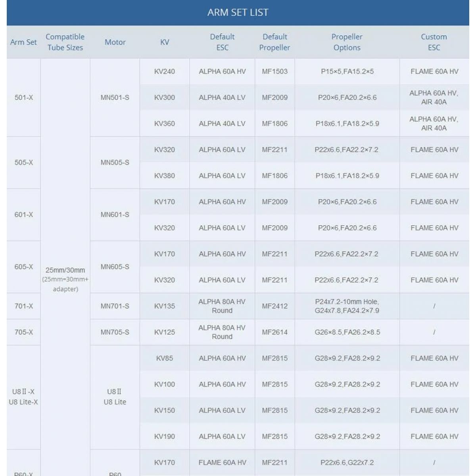
Task: Click the ARM SET LIST title banner
Action: coord(238,13)
